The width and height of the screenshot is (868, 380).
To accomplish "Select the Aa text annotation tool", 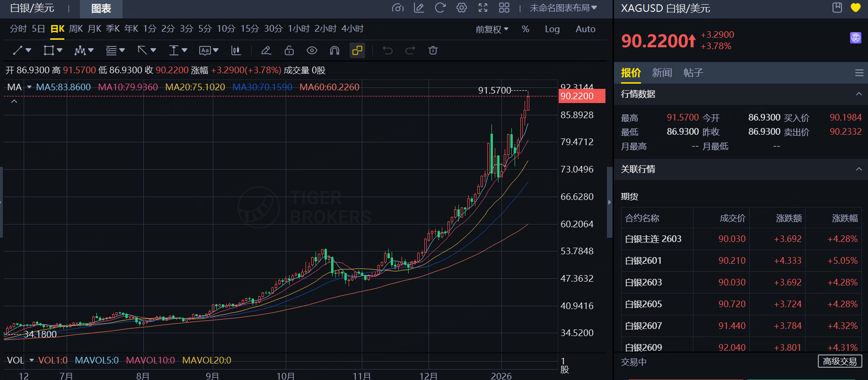I will [205, 51].
